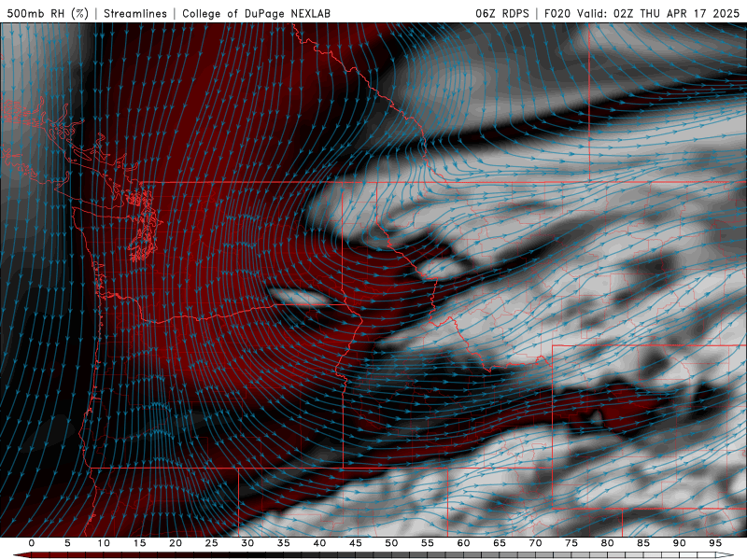
Task: Click the '85' label on the humidity scale
Action: click(x=643, y=543)
